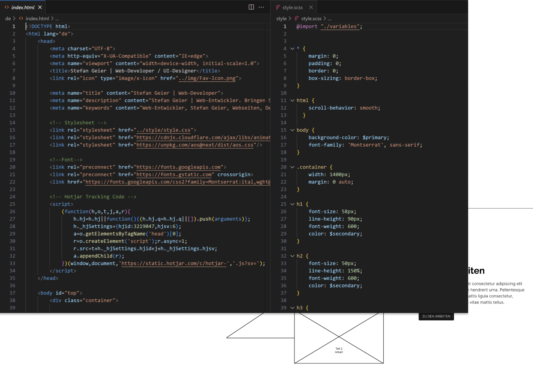Click the index.html file icon in tab
The image size is (533, 392).
coord(7,7)
